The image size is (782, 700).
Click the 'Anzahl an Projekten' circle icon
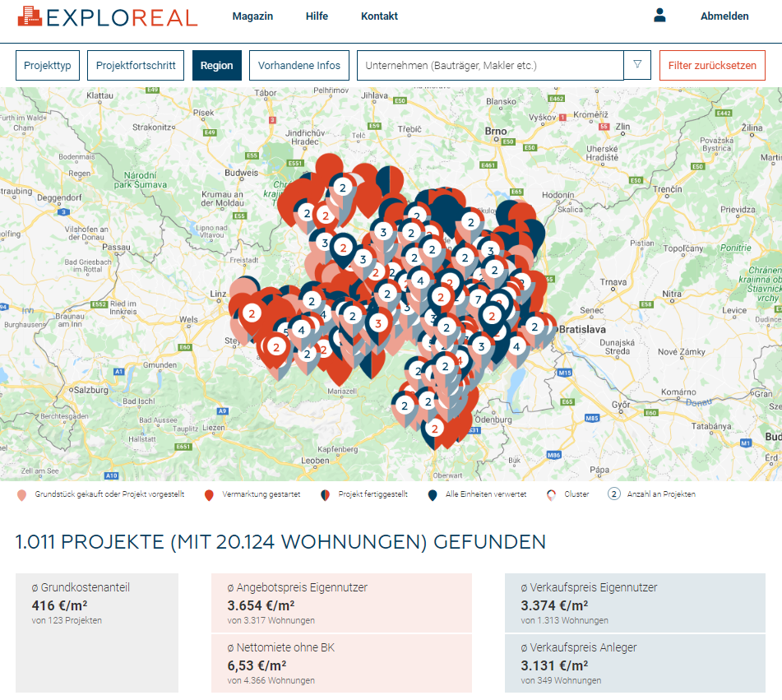(x=613, y=494)
